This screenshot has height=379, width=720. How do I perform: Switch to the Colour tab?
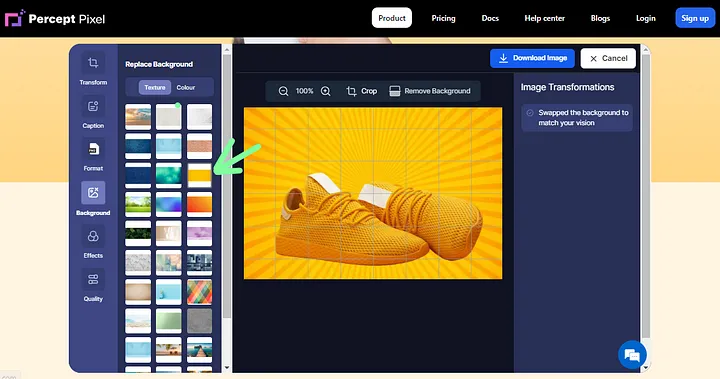pos(186,87)
